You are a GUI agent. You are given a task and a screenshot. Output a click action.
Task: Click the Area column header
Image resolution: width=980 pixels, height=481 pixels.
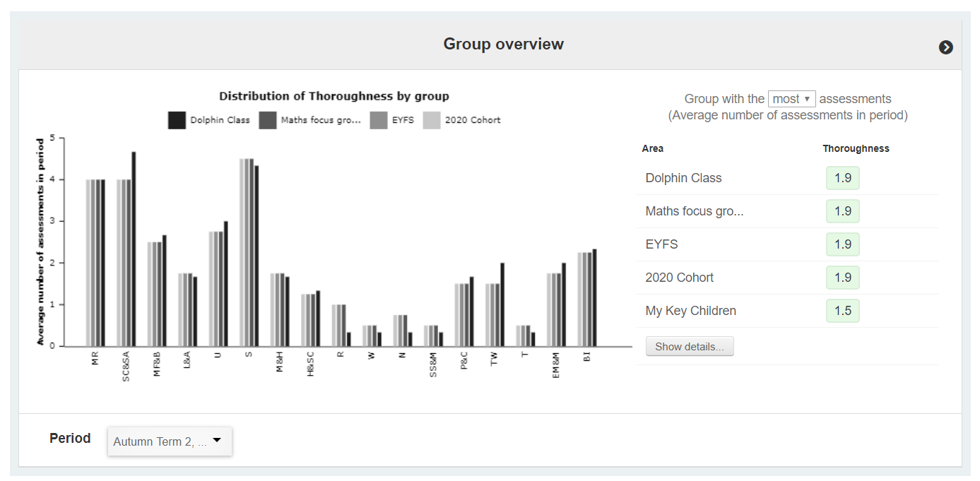(652, 148)
